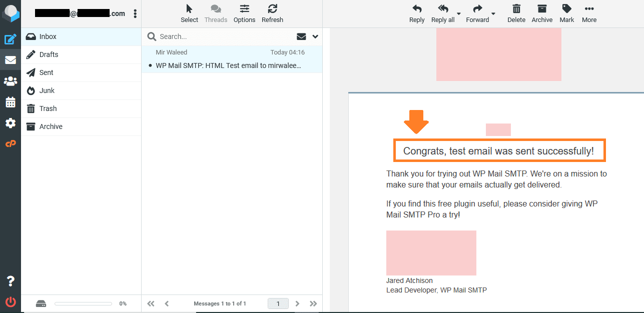This screenshot has height=313, width=644.
Task: Forward the open message
Action: [477, 13]
